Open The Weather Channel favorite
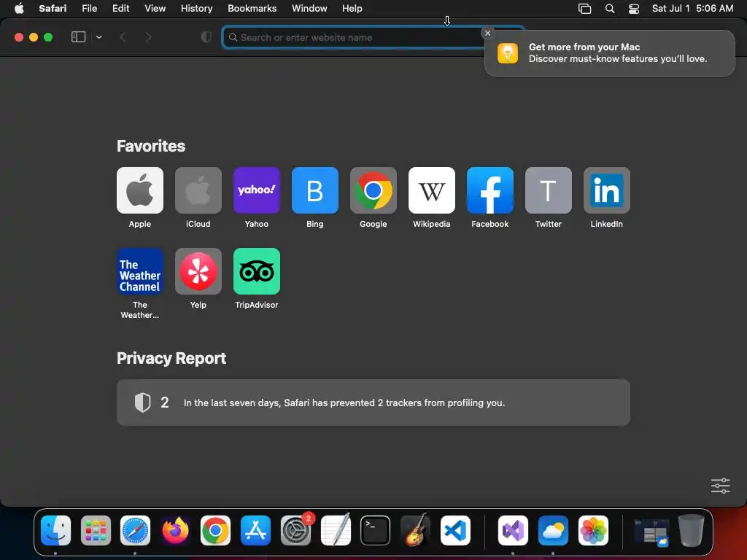 point(139,271)
